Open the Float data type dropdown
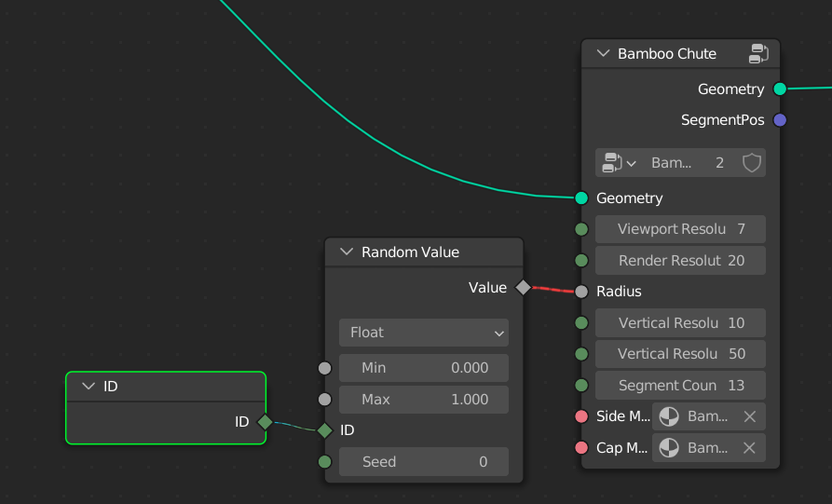The height and width of the screenshot is (504, 832). coord(424,333)
